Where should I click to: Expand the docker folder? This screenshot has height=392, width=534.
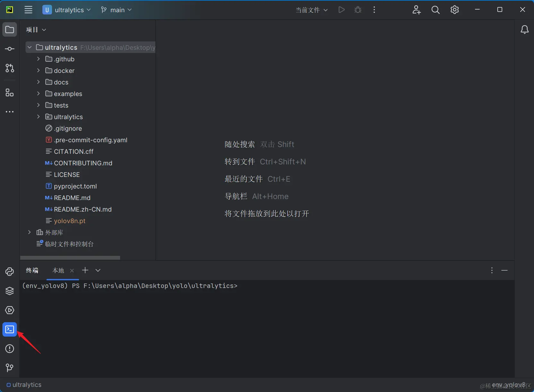click(38, 70)
